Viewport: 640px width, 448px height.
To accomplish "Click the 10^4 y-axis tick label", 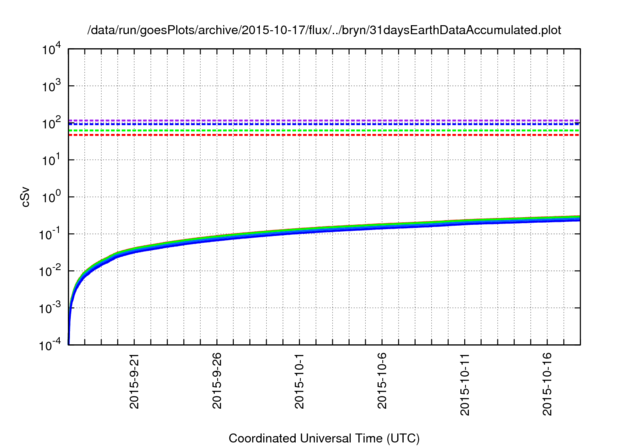I will coord(49,49).
